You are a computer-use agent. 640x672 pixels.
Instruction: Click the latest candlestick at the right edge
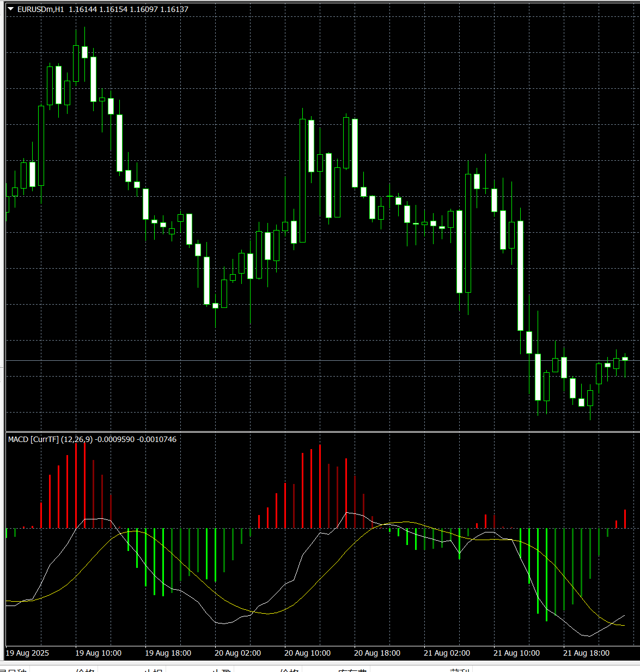tap(625, 359)
